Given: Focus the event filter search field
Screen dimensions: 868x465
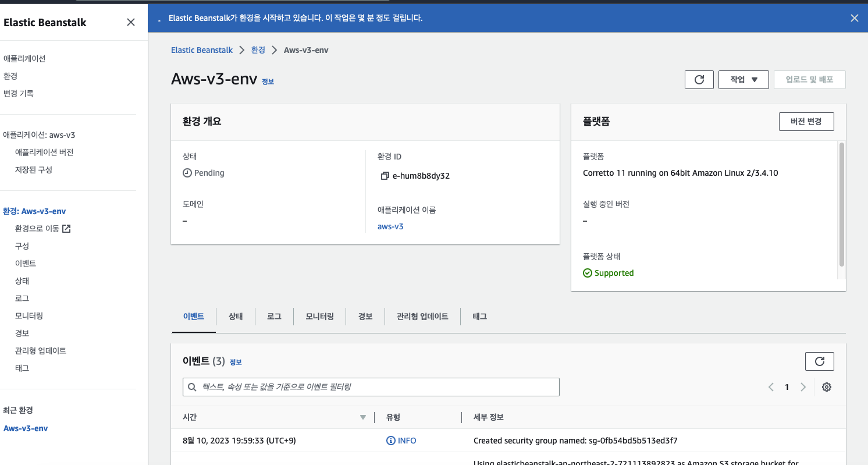Looking at the screenshot, I should [x=371, y=387].
